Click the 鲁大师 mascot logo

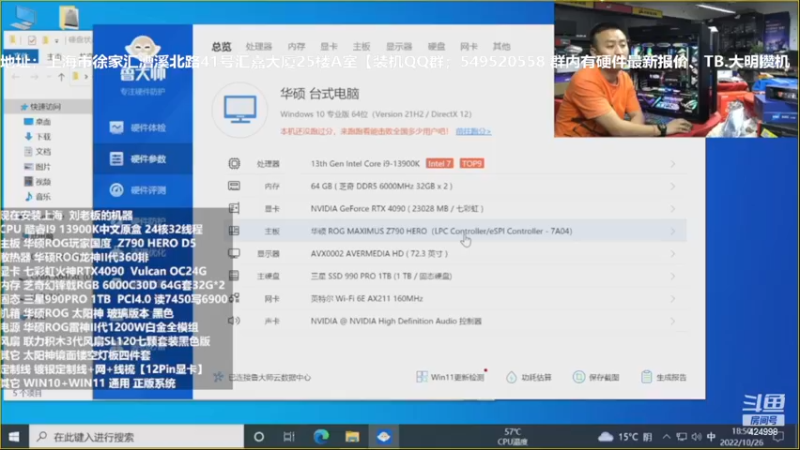(143, 50)
